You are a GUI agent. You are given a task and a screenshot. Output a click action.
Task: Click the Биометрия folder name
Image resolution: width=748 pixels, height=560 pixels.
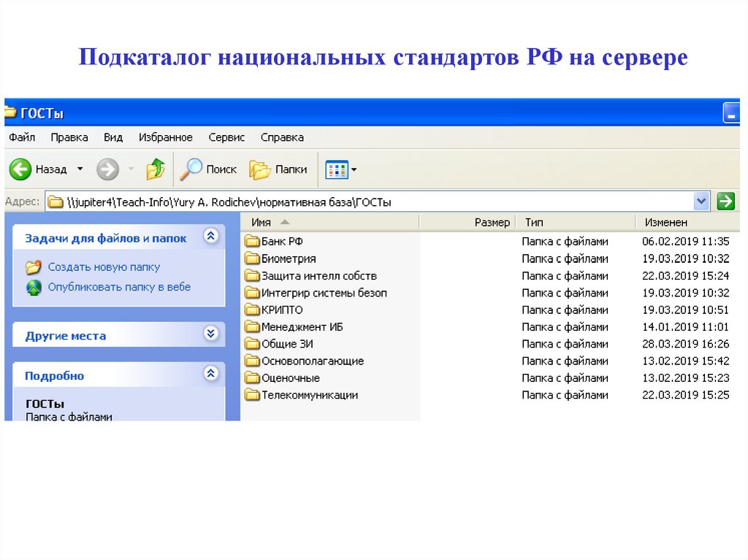point(289,258)
